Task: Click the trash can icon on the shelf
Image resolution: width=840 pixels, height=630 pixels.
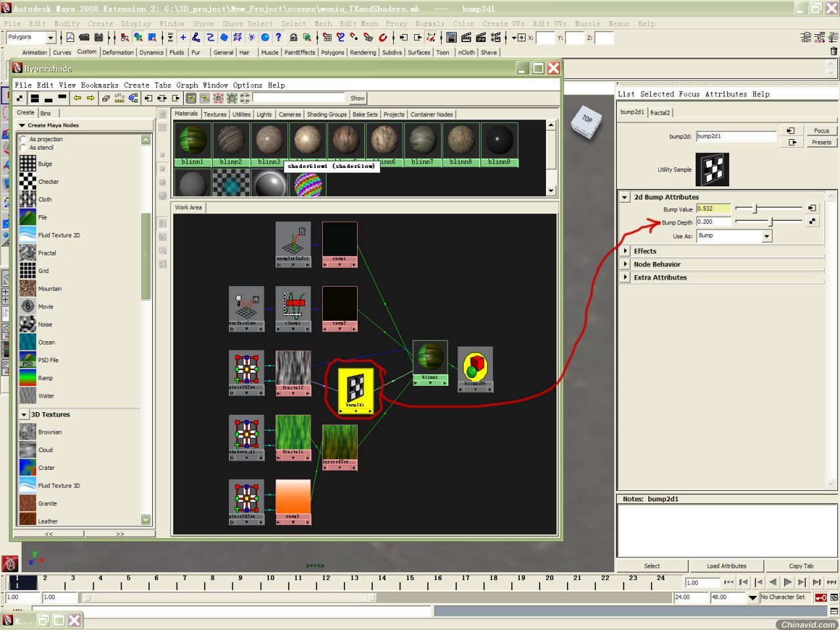Action: (833, 51)
